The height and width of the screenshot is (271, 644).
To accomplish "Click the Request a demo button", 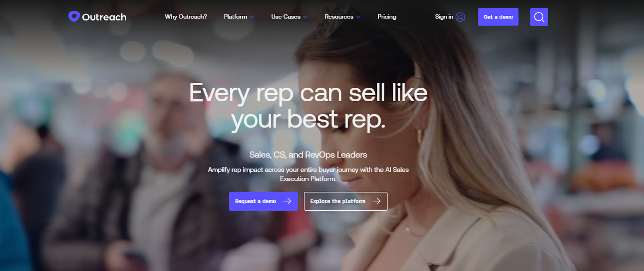I will (264, 201).
